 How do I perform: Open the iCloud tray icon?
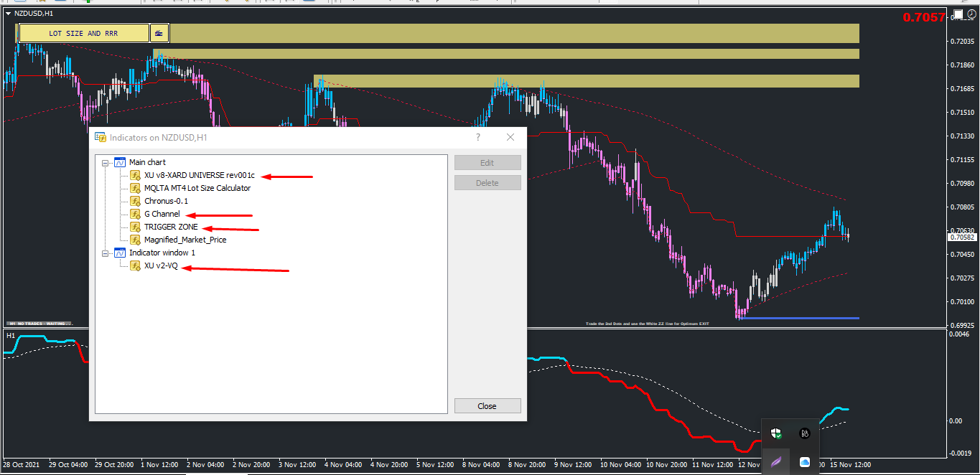coord(805,462)
